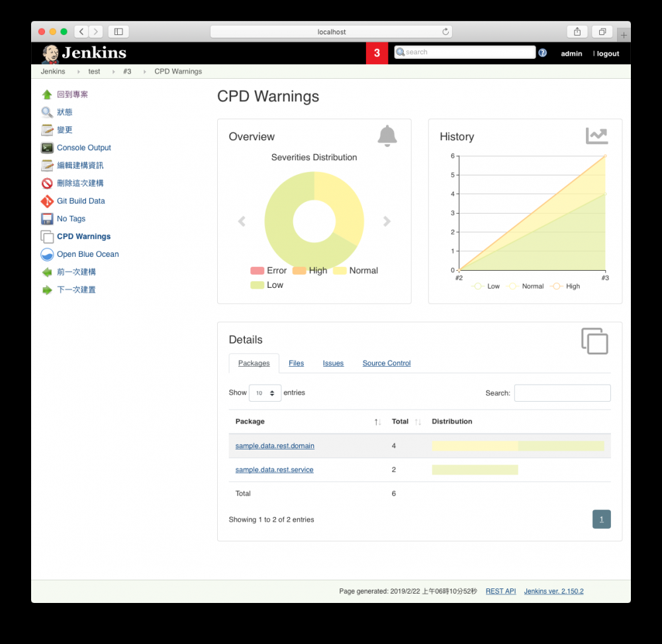Click the help question mark beside search

click(x=543, y=52)
